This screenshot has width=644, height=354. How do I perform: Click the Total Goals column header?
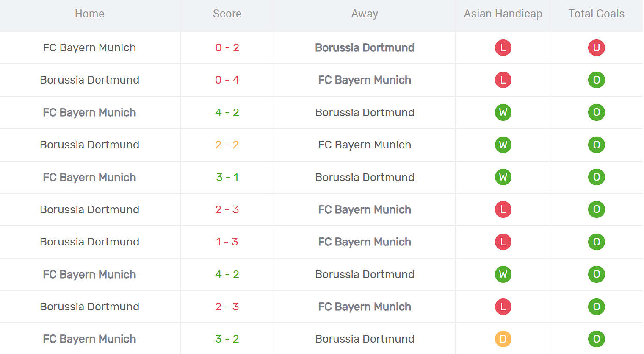(x=596, y=14)
